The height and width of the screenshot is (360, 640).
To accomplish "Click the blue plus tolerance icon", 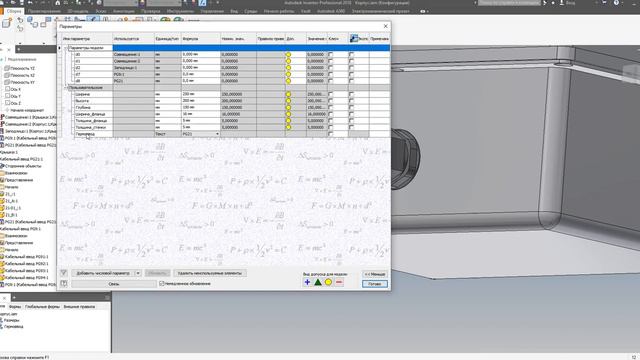I will coord(307,282).
